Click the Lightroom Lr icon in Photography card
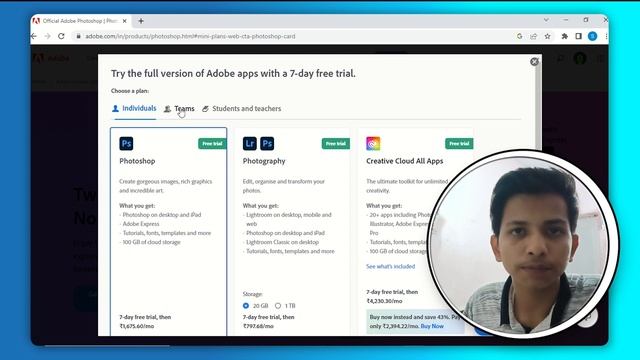Image resolution: width=640 pixels, height=360 pixels. [x=250, y=144]
